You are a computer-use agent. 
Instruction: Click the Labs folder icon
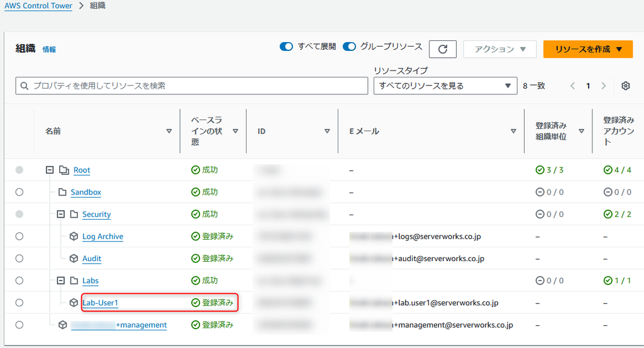(74, 281)
